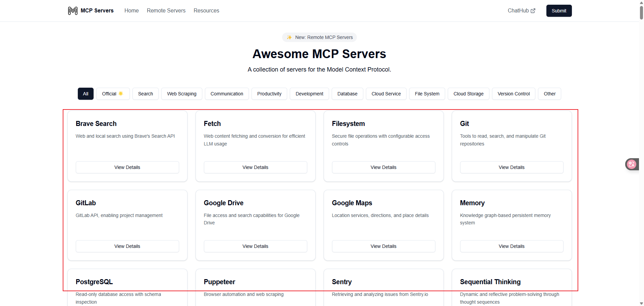View Details for Brave Search
644x306 pixels.
pos(127,167)
